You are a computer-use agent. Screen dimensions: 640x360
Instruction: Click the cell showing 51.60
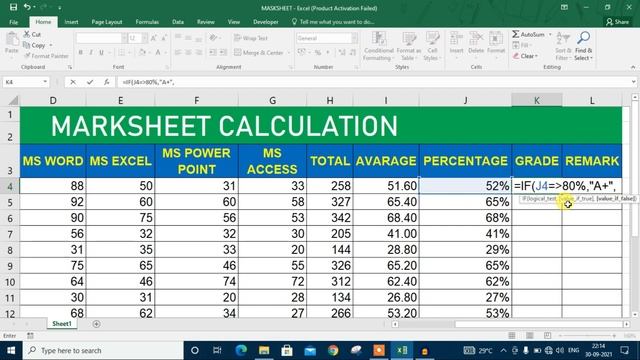pyautogui.click(x=386, y=186)
